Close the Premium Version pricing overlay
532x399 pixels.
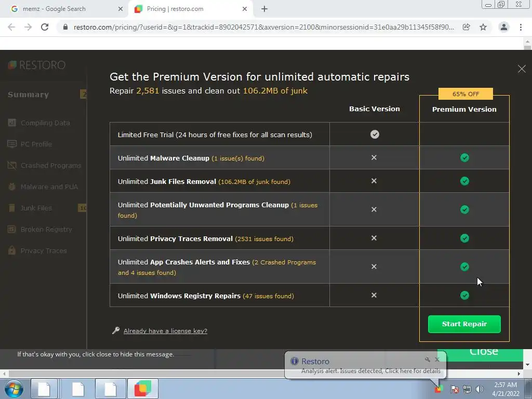[522, 69]
